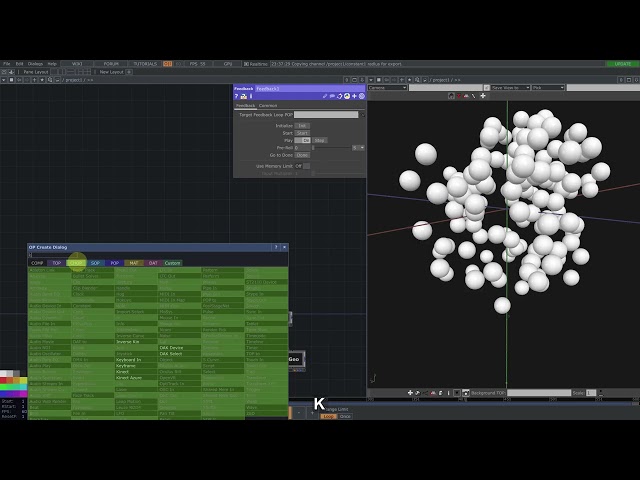
Task: Click the white cross icon in viewer top toolbar
Action: (x=483, y=96)
